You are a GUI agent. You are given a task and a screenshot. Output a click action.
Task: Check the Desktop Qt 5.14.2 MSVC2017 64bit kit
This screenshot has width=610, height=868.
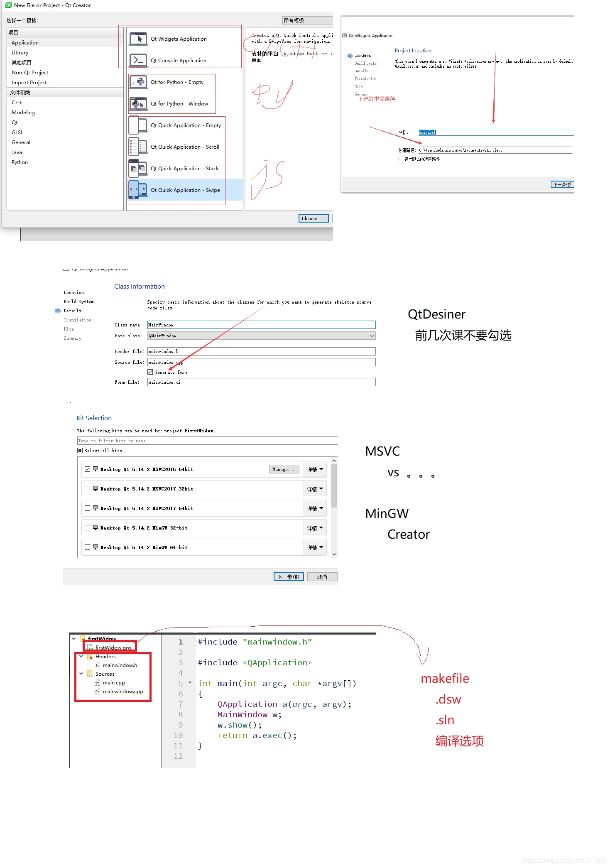pyautogui.click(x=88, y=508)
